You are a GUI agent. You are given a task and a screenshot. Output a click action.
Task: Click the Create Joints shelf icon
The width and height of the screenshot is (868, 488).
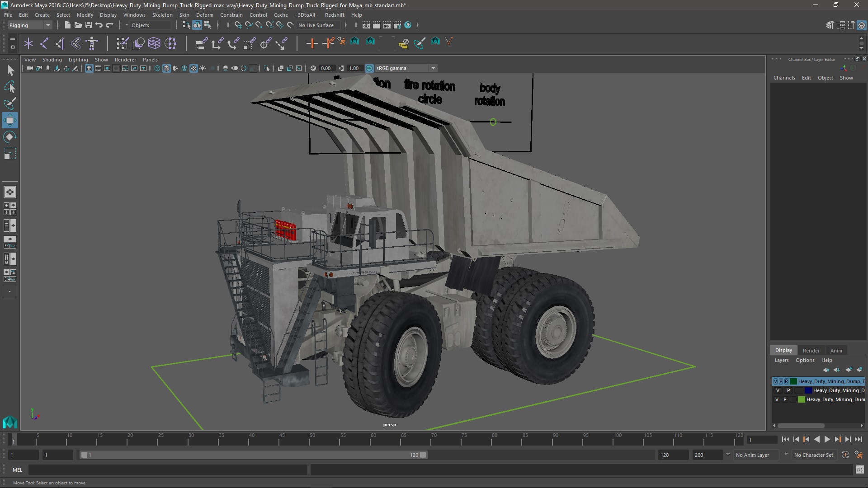coord(44,43)
